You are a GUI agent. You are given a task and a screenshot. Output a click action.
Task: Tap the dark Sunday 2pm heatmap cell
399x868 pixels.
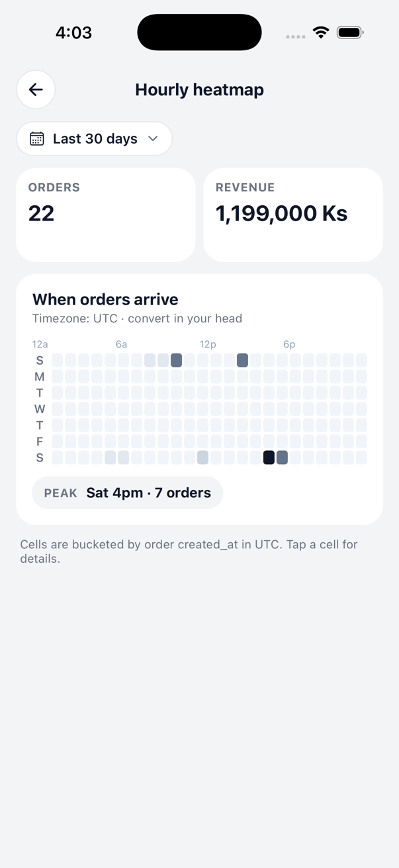tap(242, 360)
